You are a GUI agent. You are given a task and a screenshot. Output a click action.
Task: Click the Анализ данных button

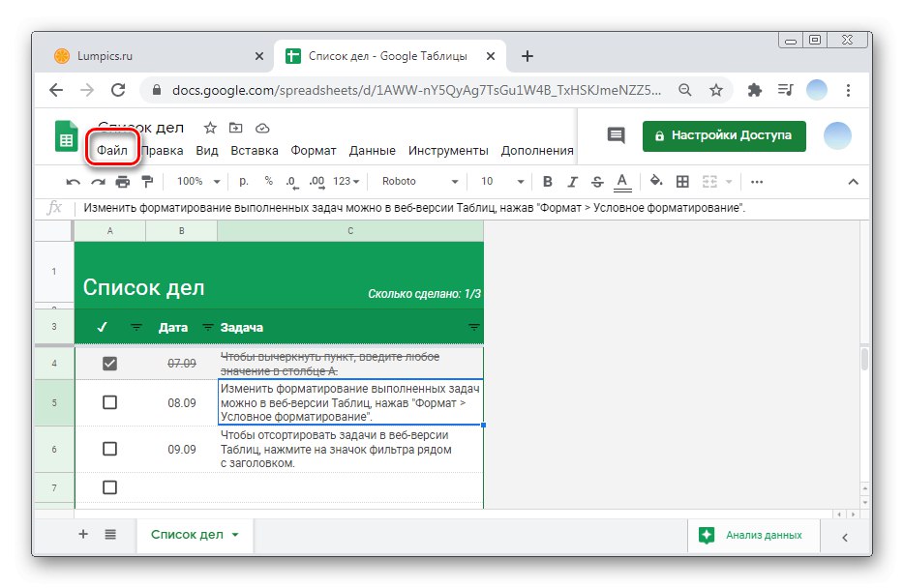(753, 535)
